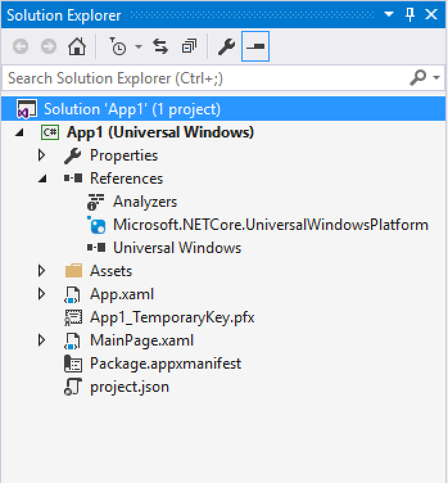The width and height of the screenshot is (448, 483).
Task: Open the Pending Changes Filter dropdown arrow
Action: tap(138, 48)
